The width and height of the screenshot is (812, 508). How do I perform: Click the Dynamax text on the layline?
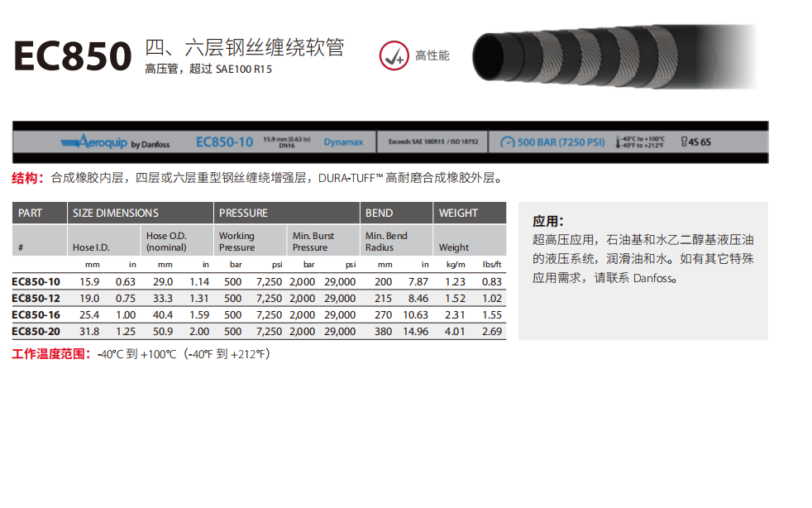342,142
